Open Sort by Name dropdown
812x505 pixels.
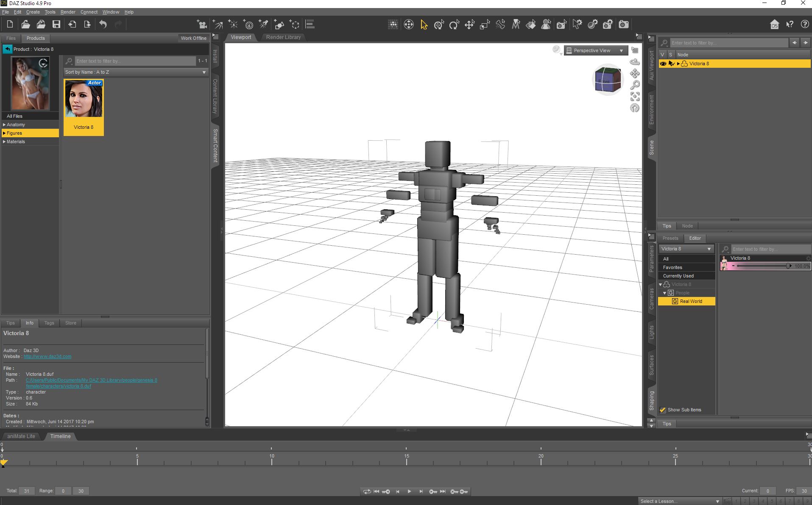pyautogui.click(x=136, y=72)
